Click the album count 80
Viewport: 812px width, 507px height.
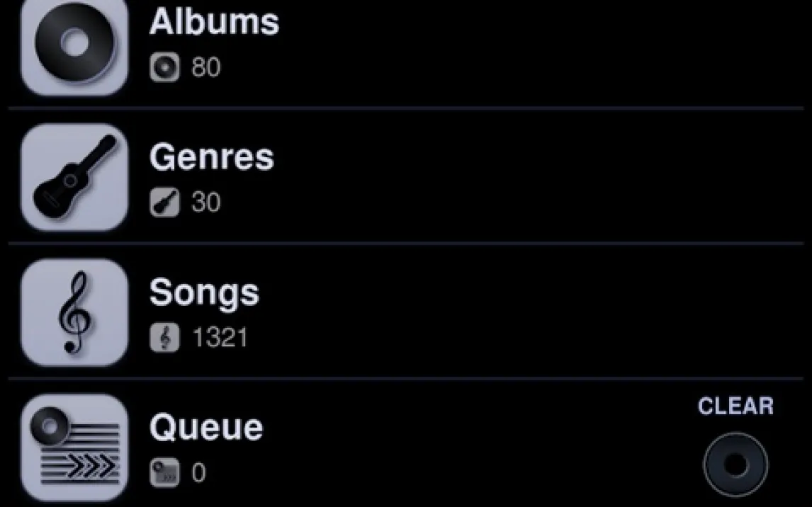(205, 68)
